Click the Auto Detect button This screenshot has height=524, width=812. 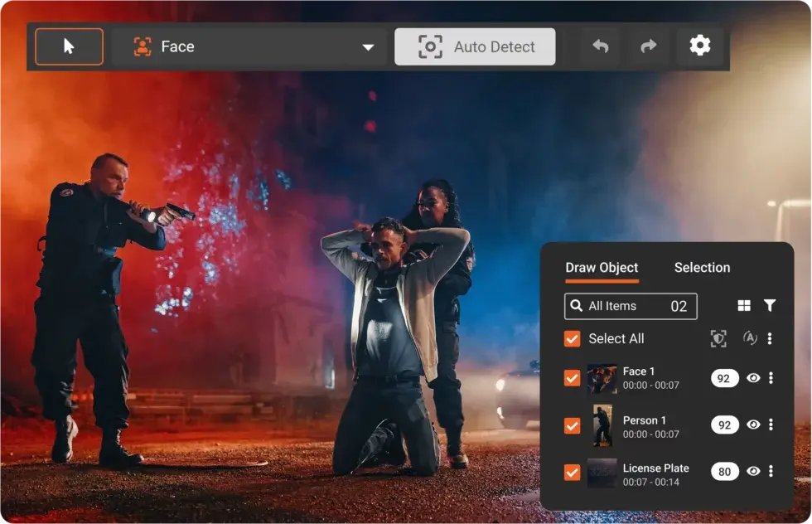(x=475, y=46)
